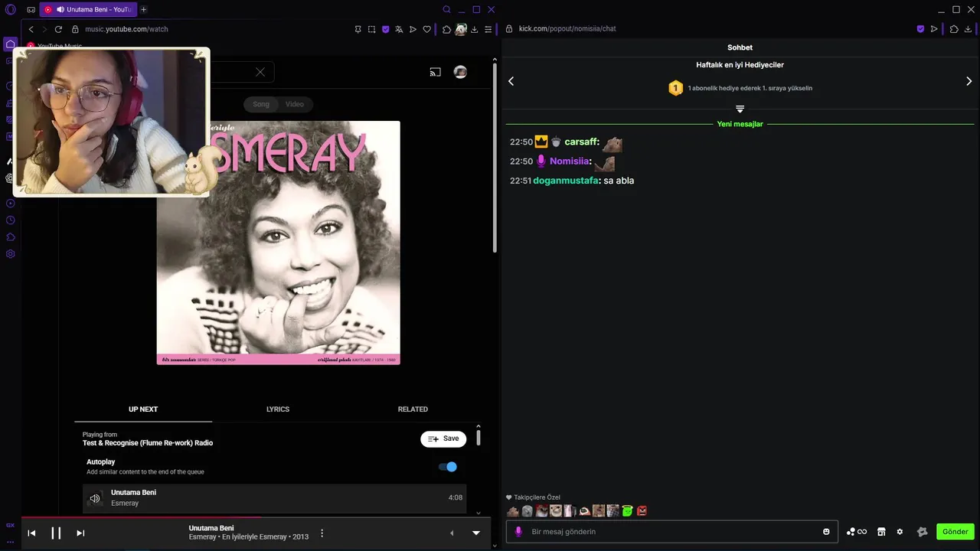Image resolution: width=980 pixels, height=551 pixels.
Task: Open Kick chat settings gear
Action: pos(900,532)
